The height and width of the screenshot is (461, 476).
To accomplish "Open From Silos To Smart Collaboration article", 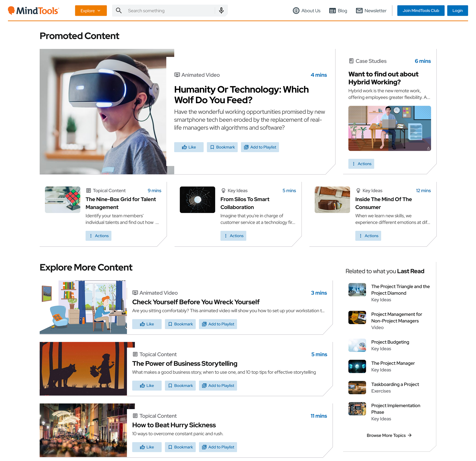I will (x=245, y=203).
